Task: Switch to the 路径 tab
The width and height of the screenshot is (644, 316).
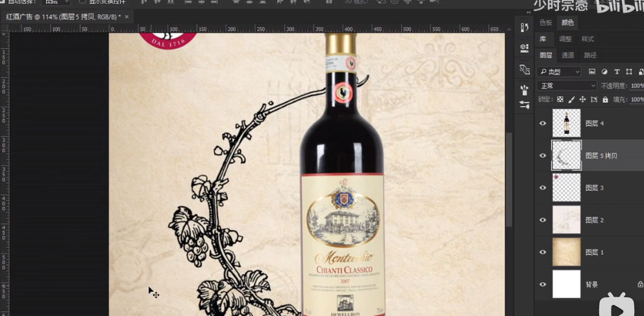Action: (x=589, y=55)
